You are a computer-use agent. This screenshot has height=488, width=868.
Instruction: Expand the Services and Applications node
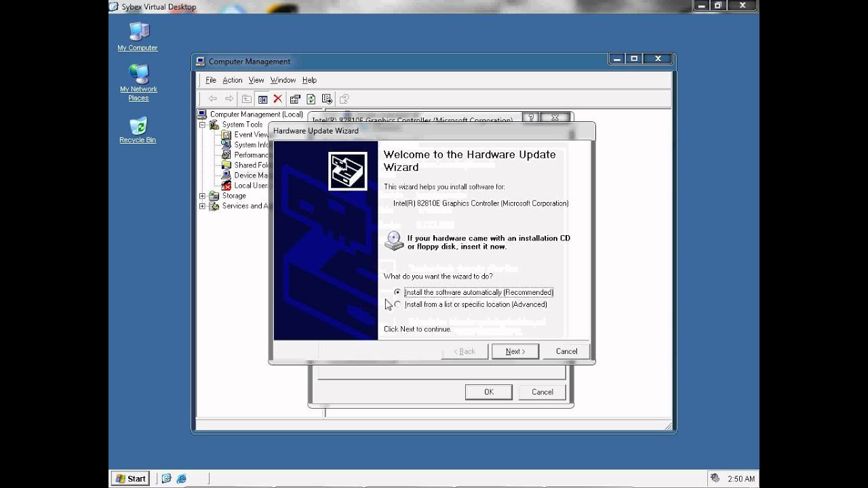202,206
